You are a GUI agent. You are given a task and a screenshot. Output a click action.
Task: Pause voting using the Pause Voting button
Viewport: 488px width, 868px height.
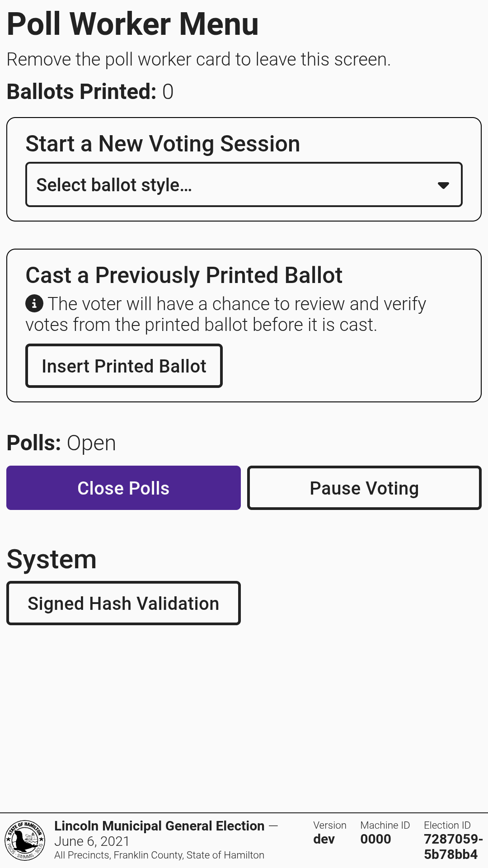click(x=364, y=488)
